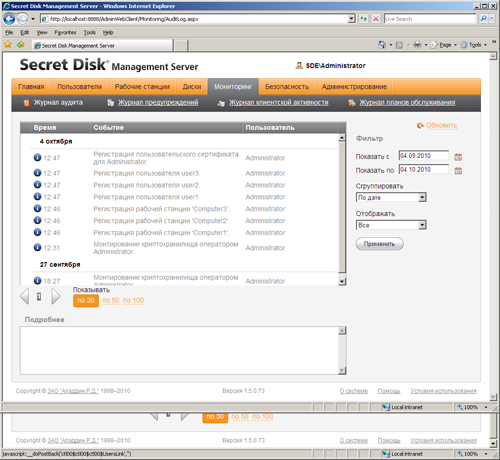Click the IE Forward navigation arrow
This screenshot has width=500, height=460.
pos(22,19)
